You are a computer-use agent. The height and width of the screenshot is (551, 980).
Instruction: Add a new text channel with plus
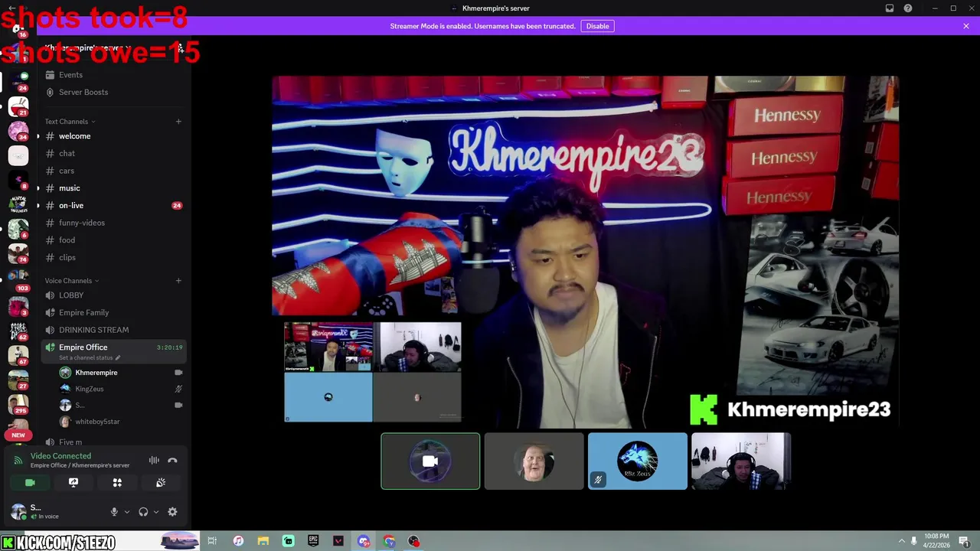178,122
